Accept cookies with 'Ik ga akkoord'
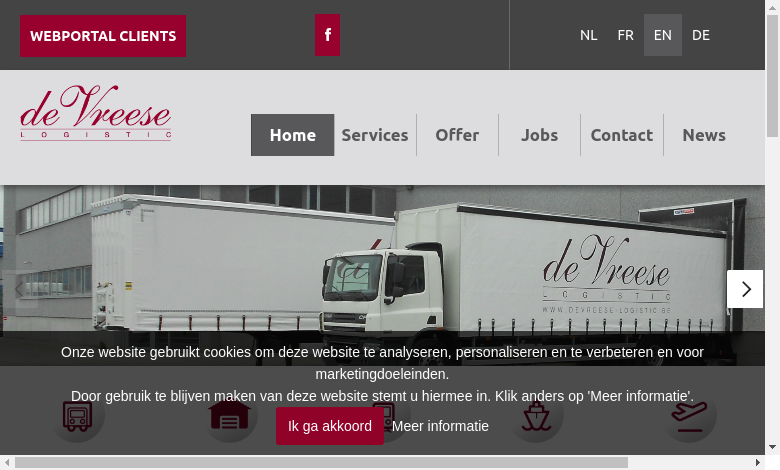This screenshot has width=780, height=470. 330,426
